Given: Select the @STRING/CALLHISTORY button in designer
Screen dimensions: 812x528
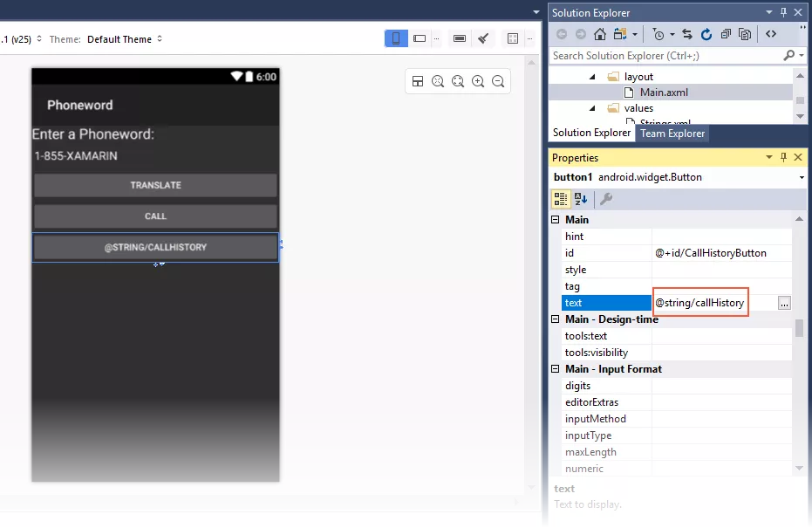Looking at the screenshot, I should 155,247.
